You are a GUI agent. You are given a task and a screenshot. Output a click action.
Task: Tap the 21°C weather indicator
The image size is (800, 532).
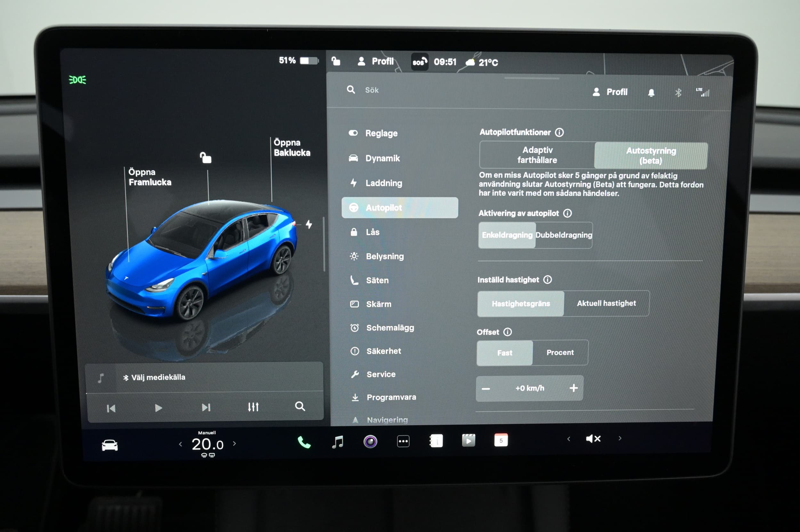482,62
